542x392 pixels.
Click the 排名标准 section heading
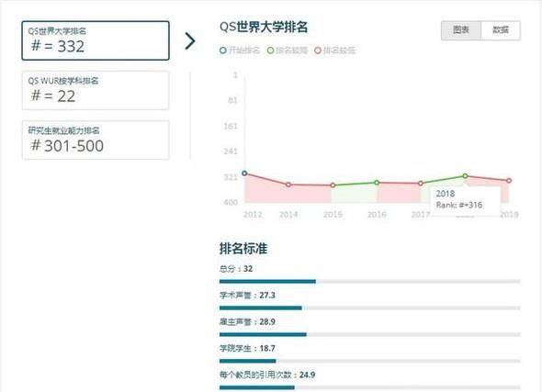[x=243, y=248]
